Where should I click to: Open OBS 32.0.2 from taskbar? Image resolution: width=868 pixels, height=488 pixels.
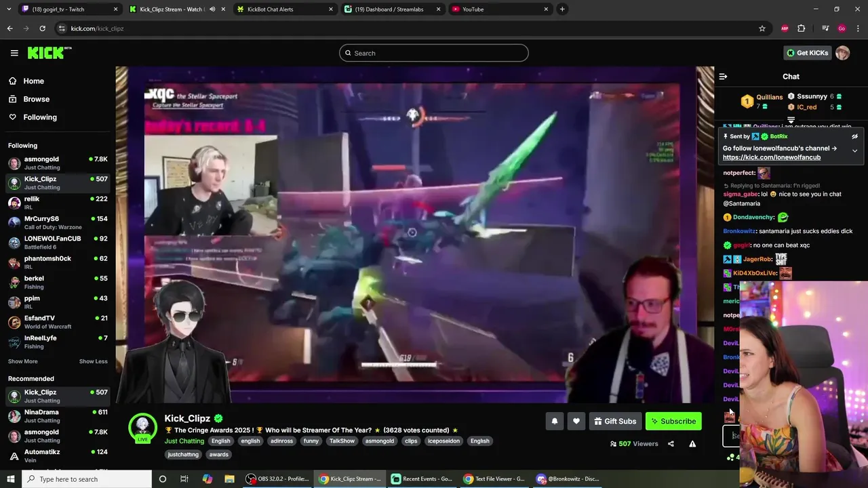click(x=277, y=479)
